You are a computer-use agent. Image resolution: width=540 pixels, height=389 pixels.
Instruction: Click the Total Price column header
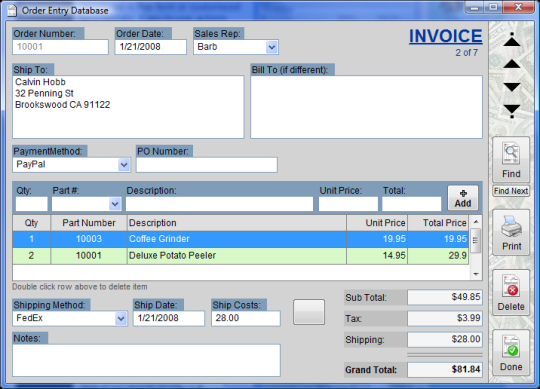click(x=438, y=223)
